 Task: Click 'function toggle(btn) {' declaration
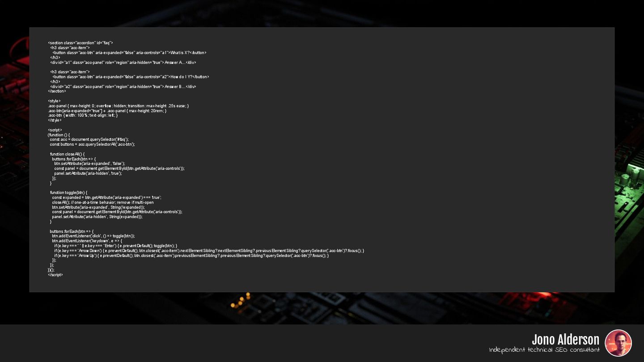68,193
